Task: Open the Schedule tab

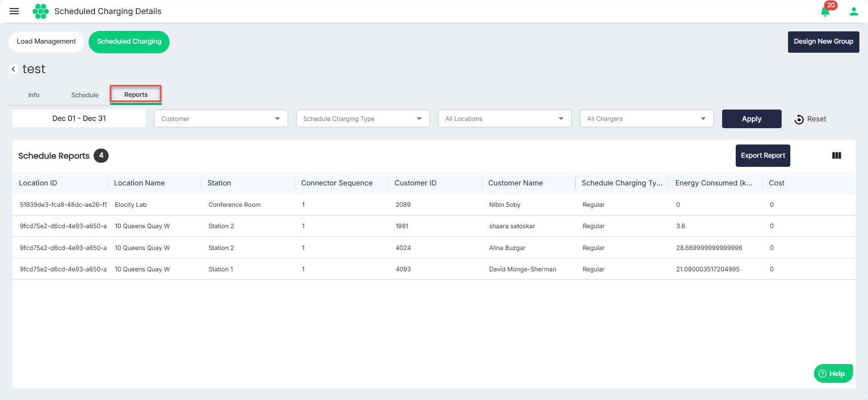Action: pyautogui.click(x=85, y=95)
